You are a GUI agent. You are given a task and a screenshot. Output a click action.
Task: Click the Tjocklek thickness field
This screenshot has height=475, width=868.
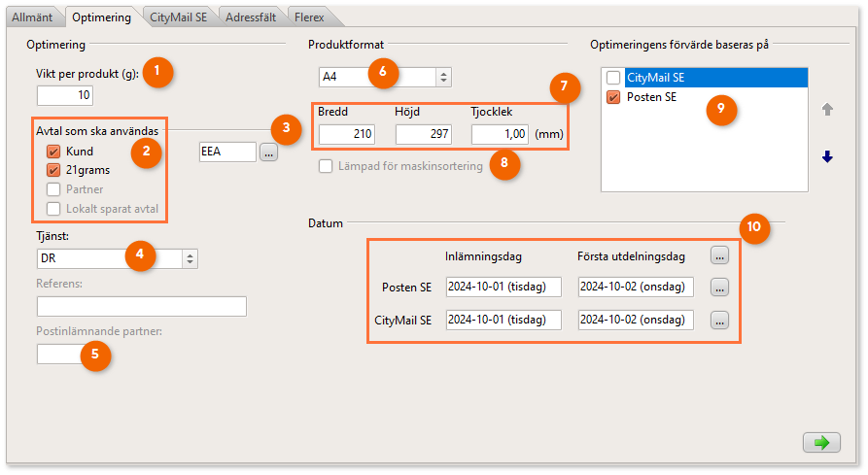500,134
